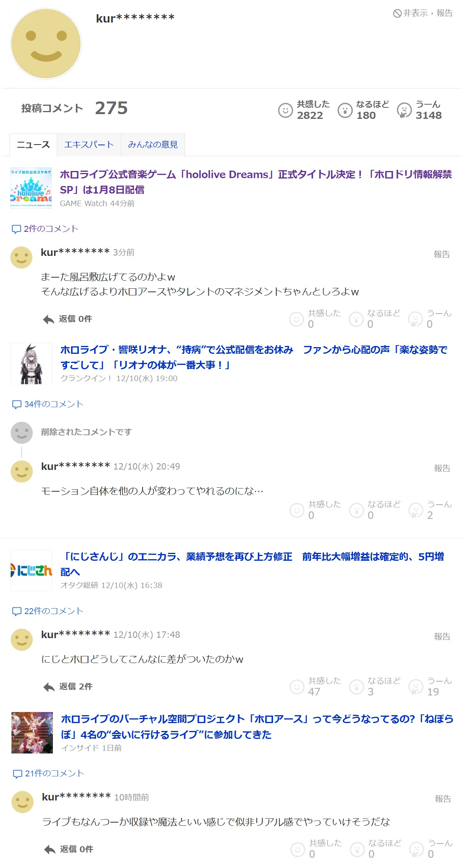This screenshot has height=868, width=463.
Task: Toggle うーん reaction on the 3分前 comment
Action: pyautogui.click(x=430, y=319)
